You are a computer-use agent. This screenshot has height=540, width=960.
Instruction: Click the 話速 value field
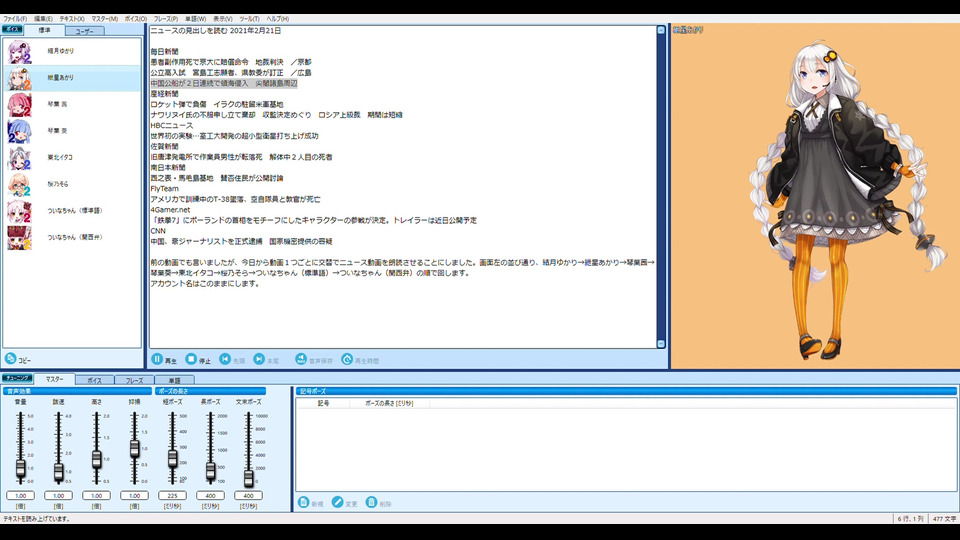point(58,495)
